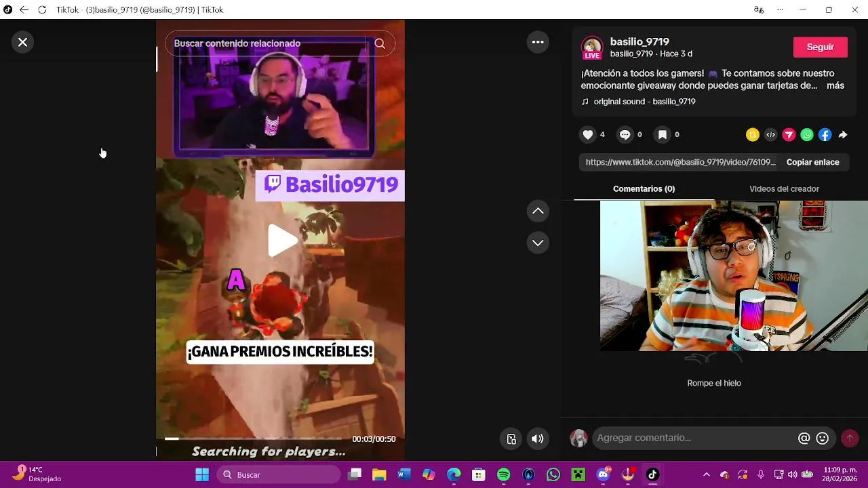Open File Explorer from taskbar
The height and width of the screenshot is (488, 868).
379,474
